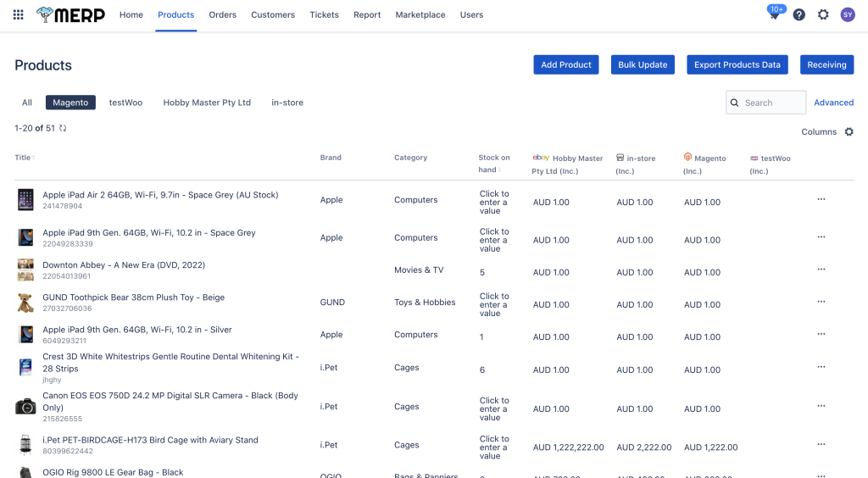Open the Advanced search link

coord(833,103)
